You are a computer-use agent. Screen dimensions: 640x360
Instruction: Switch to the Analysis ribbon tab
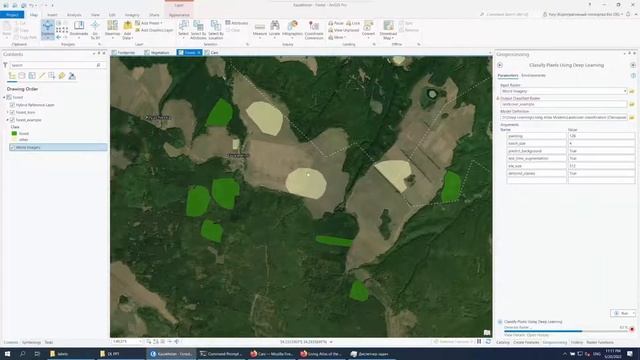tap(74, 15)
